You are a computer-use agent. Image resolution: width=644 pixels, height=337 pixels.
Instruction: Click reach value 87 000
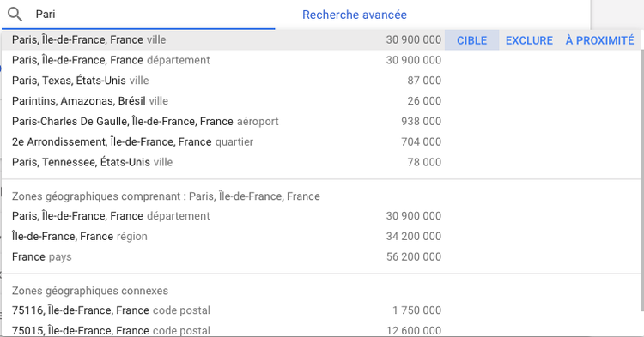point(424,81)
